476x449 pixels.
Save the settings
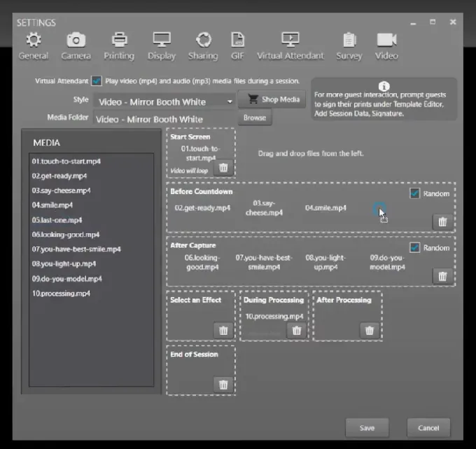(x=367, y=428)
